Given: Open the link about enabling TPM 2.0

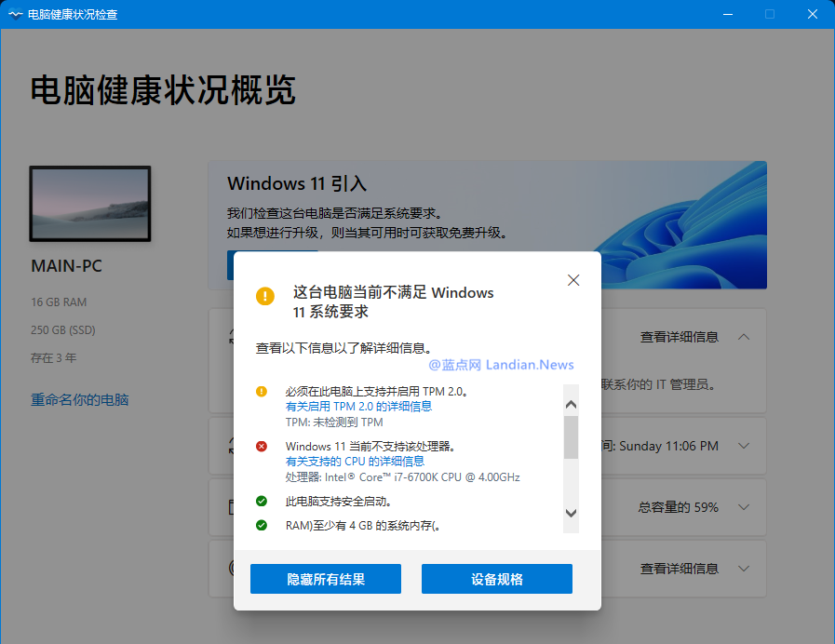Looking at the screenshot, I should click(358, 407).
